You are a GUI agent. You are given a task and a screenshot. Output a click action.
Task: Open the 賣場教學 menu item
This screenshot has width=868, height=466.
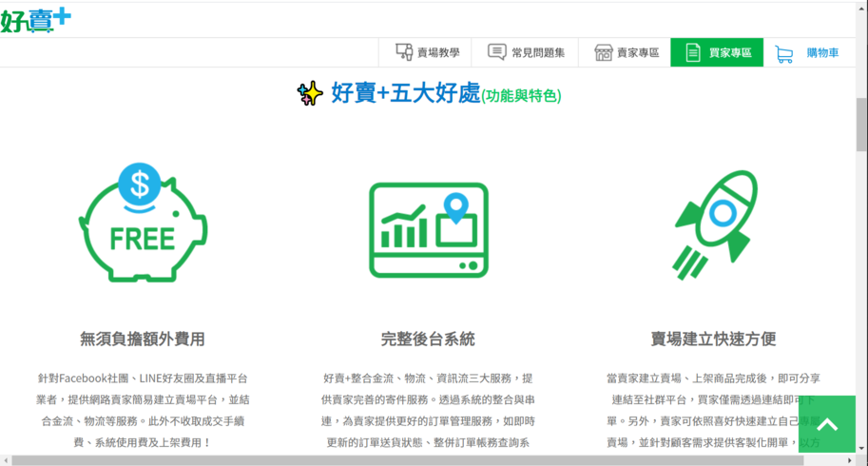coord(427,52)
